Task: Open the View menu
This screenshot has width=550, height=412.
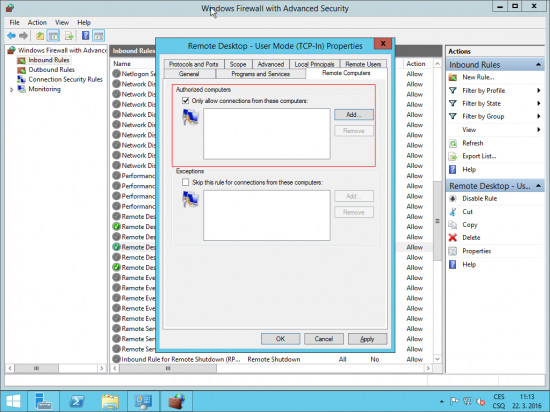Action: (62, 22)
